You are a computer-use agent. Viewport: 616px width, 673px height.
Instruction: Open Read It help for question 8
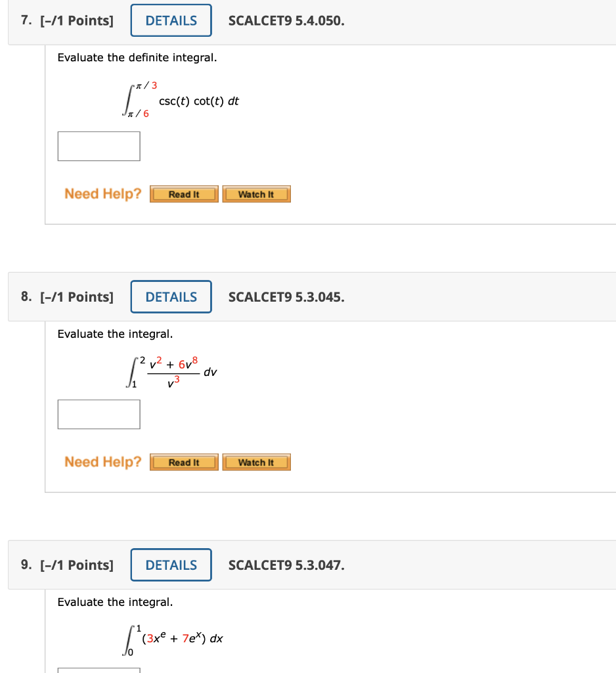point(184,462)
